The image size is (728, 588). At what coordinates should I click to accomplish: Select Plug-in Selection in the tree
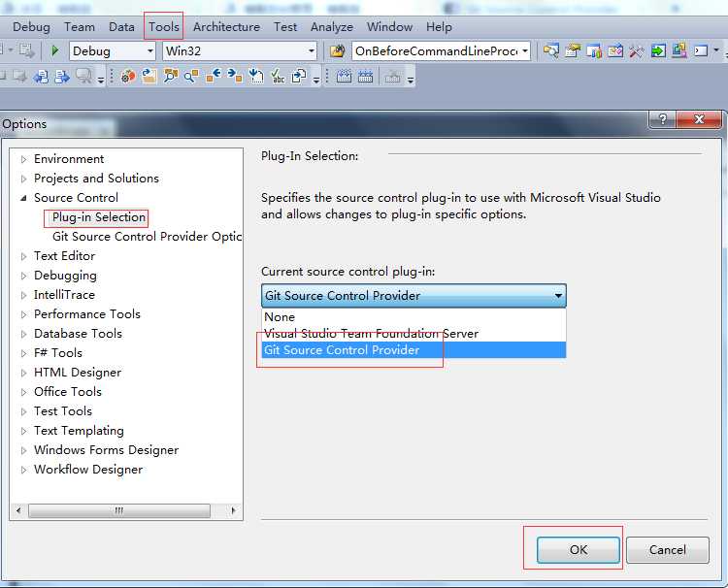click(x=99, y=217)
